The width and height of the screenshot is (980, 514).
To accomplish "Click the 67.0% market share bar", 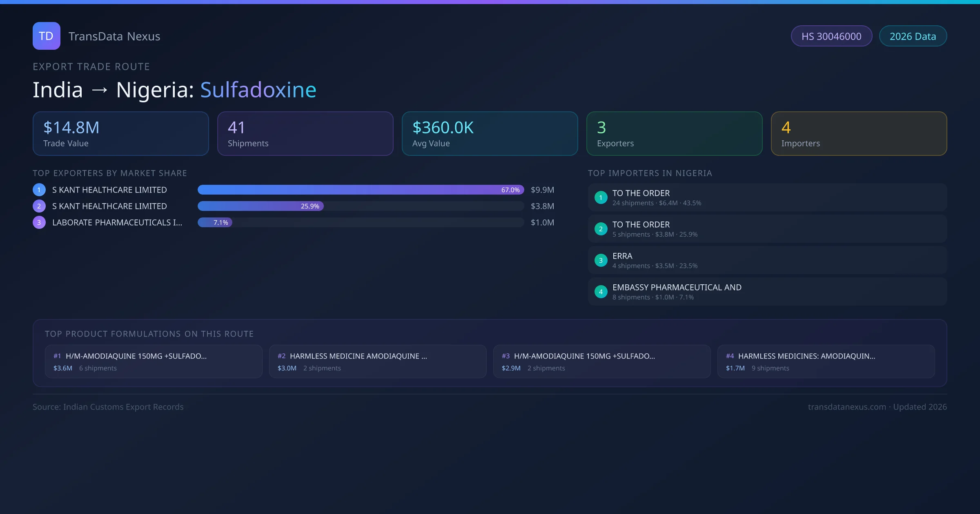I will (360, 190).
